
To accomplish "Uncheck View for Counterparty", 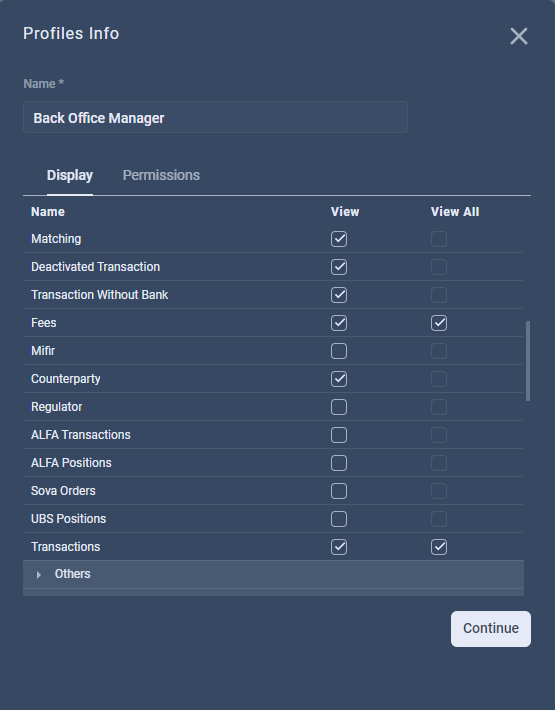I will click(339, 379).
